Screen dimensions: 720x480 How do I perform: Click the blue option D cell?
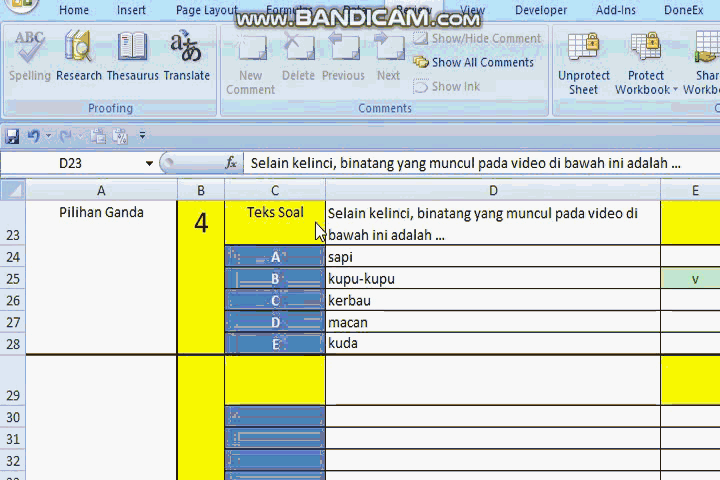click(x=275, y=322)
